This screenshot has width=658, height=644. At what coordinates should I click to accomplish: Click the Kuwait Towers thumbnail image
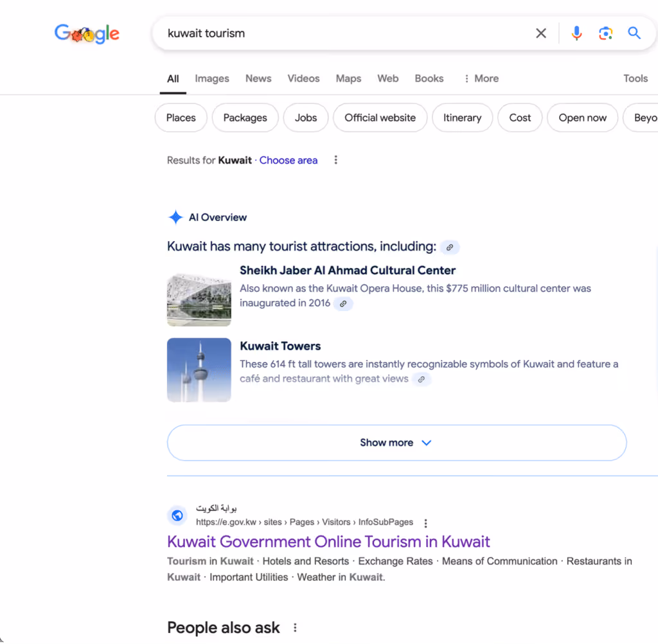pyautogui.click(x=199, y=370)
